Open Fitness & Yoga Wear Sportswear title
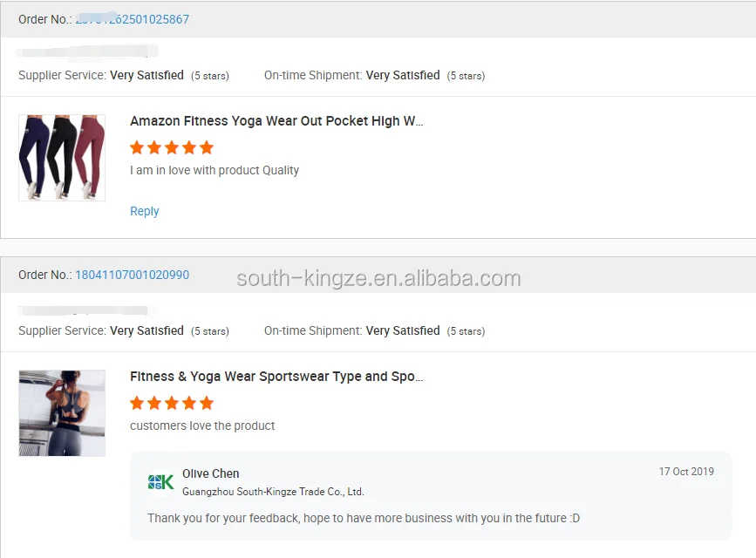This screenshot has height=558, width=756. [276, 377]
